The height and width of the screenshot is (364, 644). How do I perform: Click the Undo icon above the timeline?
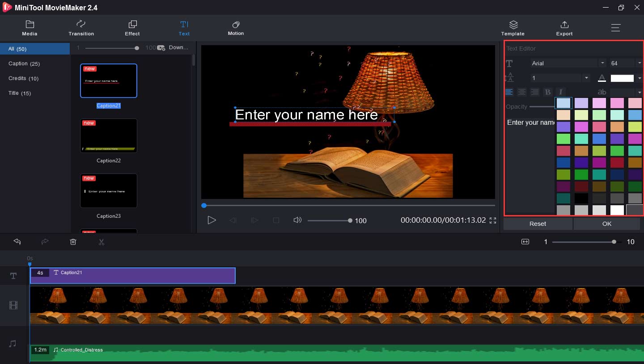click(17, 242)
